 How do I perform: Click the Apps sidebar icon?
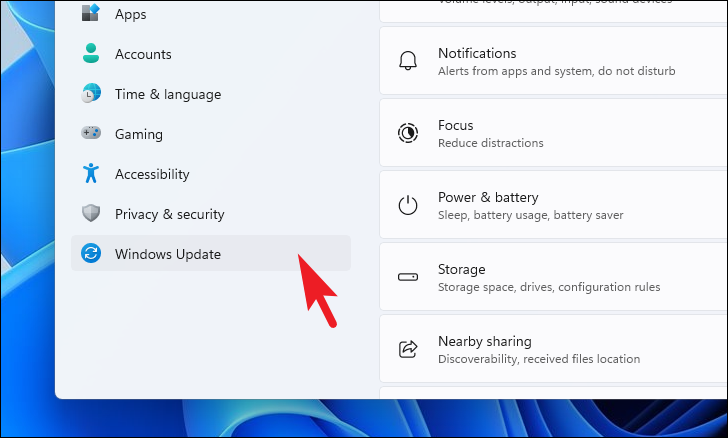point(91,12)
